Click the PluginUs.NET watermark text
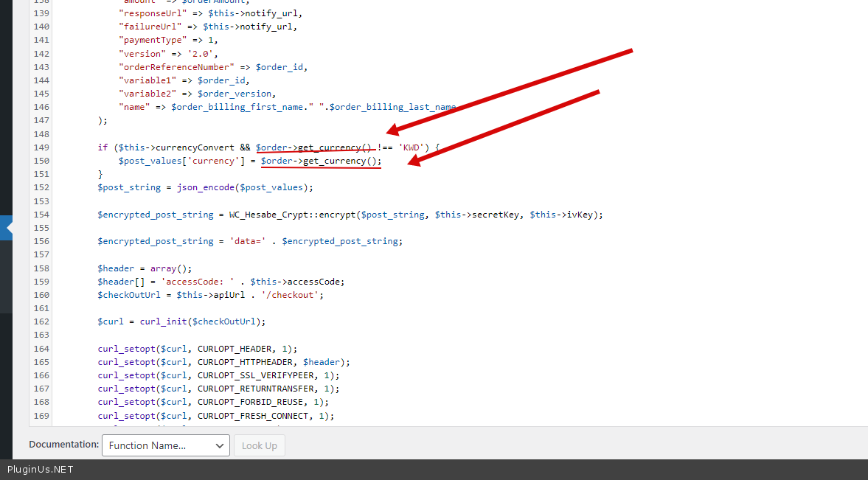 [41, 470]
